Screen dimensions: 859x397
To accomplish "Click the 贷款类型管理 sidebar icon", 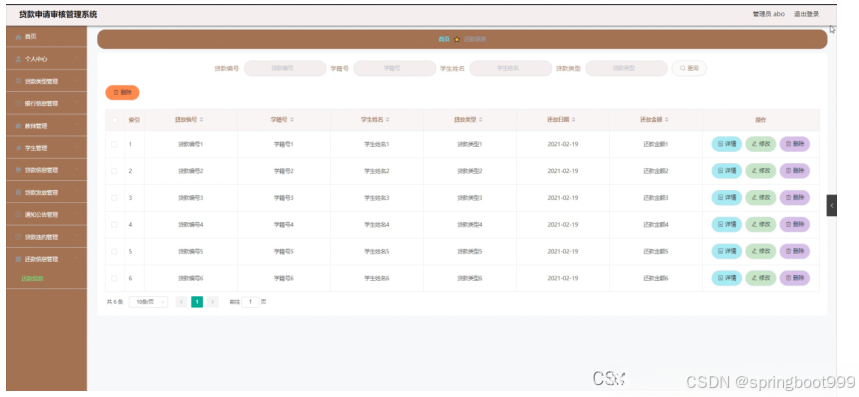I will tap(18, 81).
